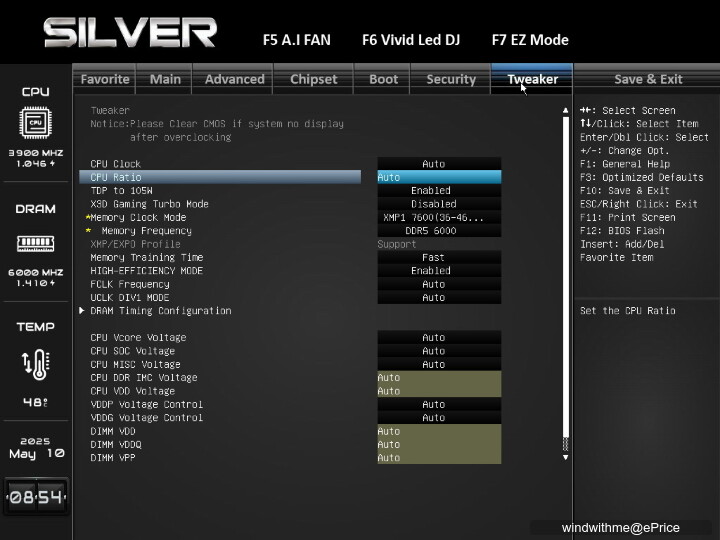Click the 48° temperature readout
Image resolution: width=720 pixels, height=540 pixels.
(36, 402)
